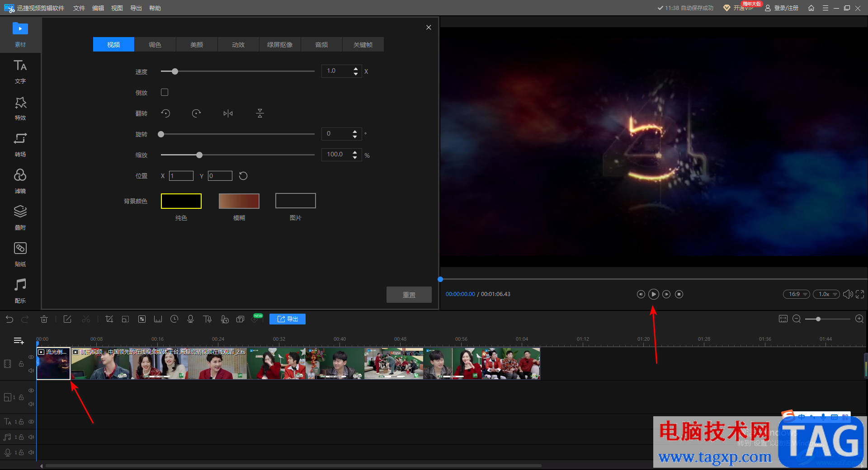Click the subtitle copy icon in toolbar
868x470 pixels.
click(x=241, y=319)
